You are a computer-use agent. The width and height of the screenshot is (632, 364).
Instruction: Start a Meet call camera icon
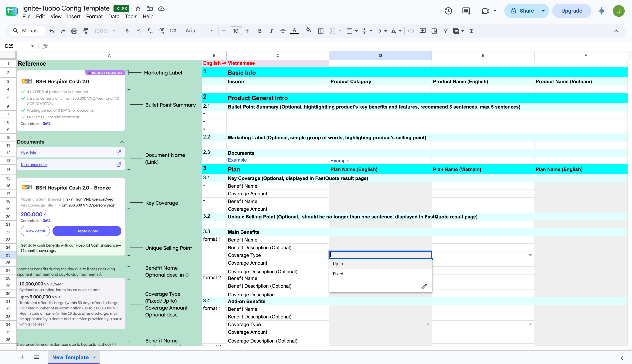485,11
